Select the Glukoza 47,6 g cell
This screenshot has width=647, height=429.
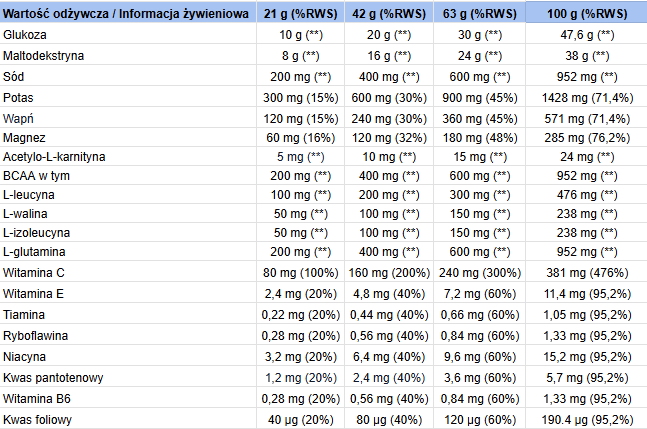pyautogui.click(x=586, y=34)
